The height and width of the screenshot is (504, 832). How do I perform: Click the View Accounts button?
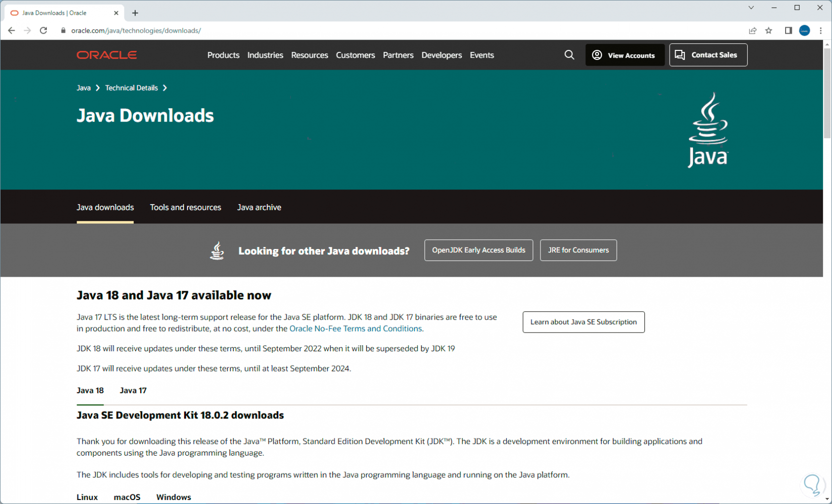625,55
